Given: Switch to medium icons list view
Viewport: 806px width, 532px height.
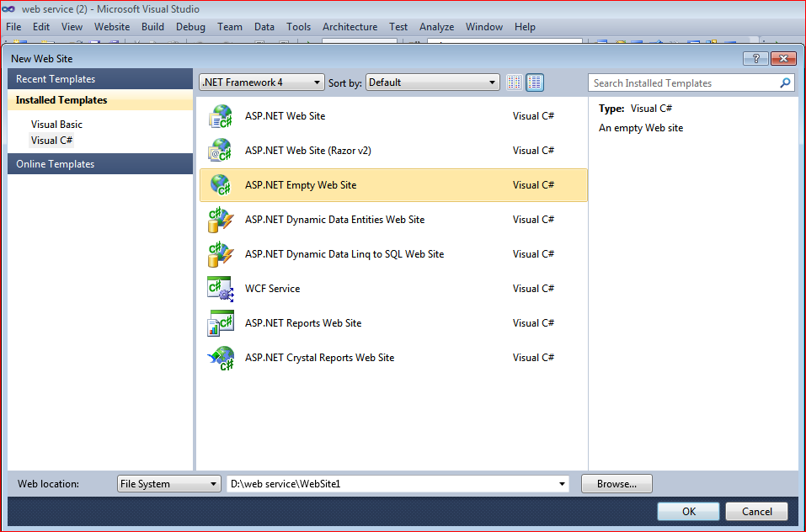Looking at the screenshot, I should pos(535,82).
